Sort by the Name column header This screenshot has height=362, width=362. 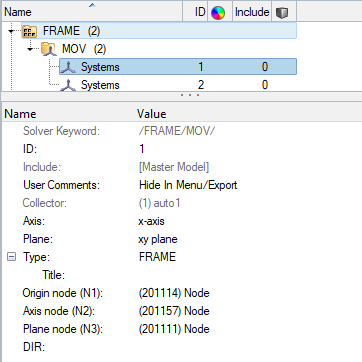coord(92,12)
